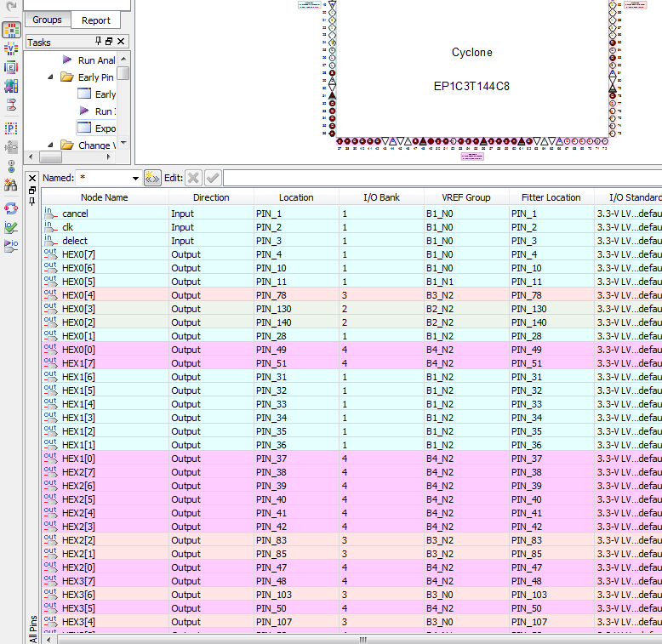Click the I/O assignment analysis checkmark icon
The width and height of the screenshot is (662, 644).
(x=11, y=227)
